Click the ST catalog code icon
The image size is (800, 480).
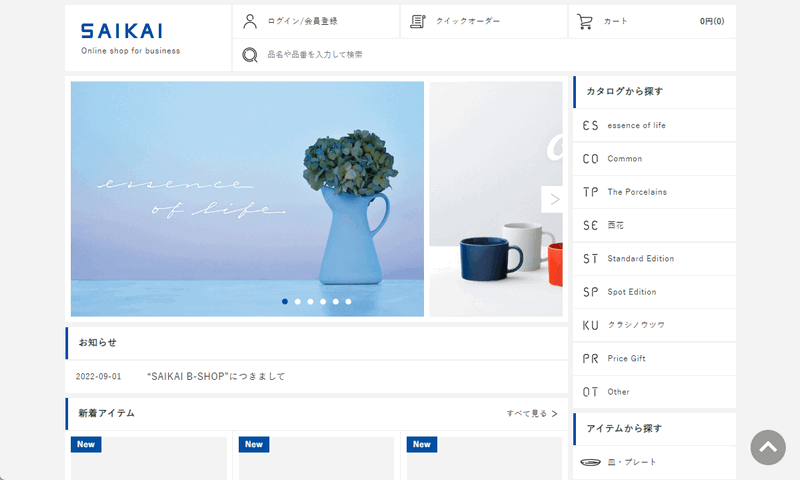point(590,259)
